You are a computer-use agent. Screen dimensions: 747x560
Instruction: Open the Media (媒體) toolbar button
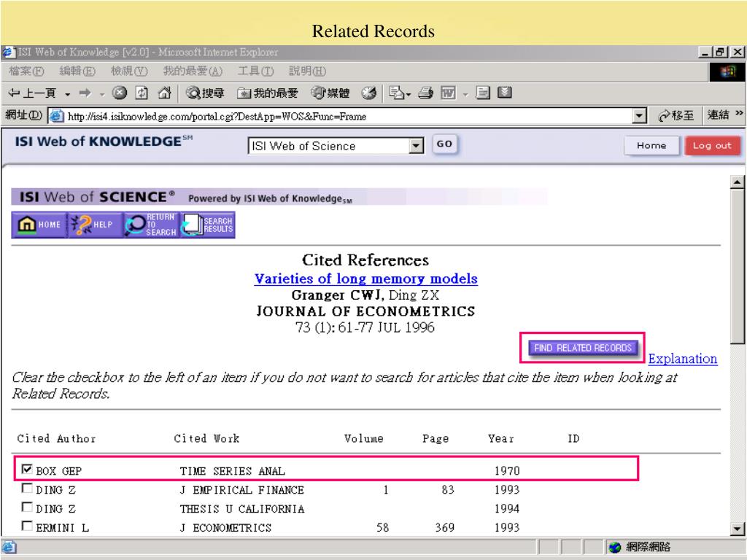click(x=330, y=93)
